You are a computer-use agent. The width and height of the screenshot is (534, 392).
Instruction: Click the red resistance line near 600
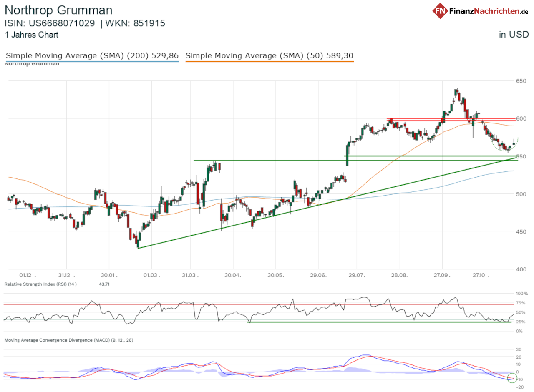pos(451,118)
